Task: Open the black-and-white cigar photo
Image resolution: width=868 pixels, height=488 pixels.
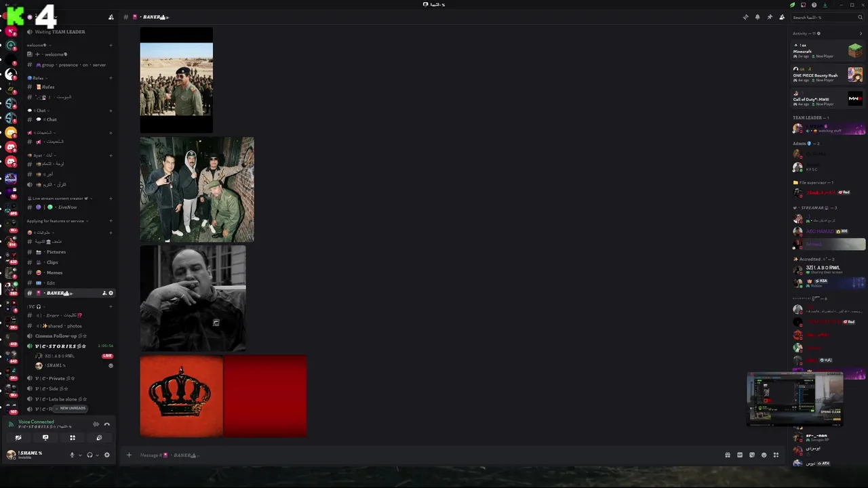Action: [x=193, y=299]
